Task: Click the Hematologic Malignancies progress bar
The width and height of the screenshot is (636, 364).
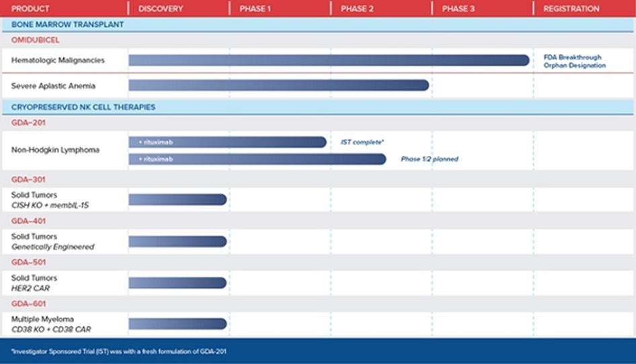Action: 329,60
